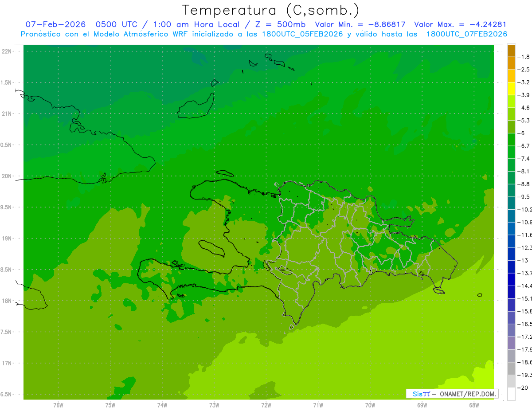Click the '-7.4' colorbar value
The height and width of the screenshot is (411, 532).
pyautogui.click(x=524, y=158)
